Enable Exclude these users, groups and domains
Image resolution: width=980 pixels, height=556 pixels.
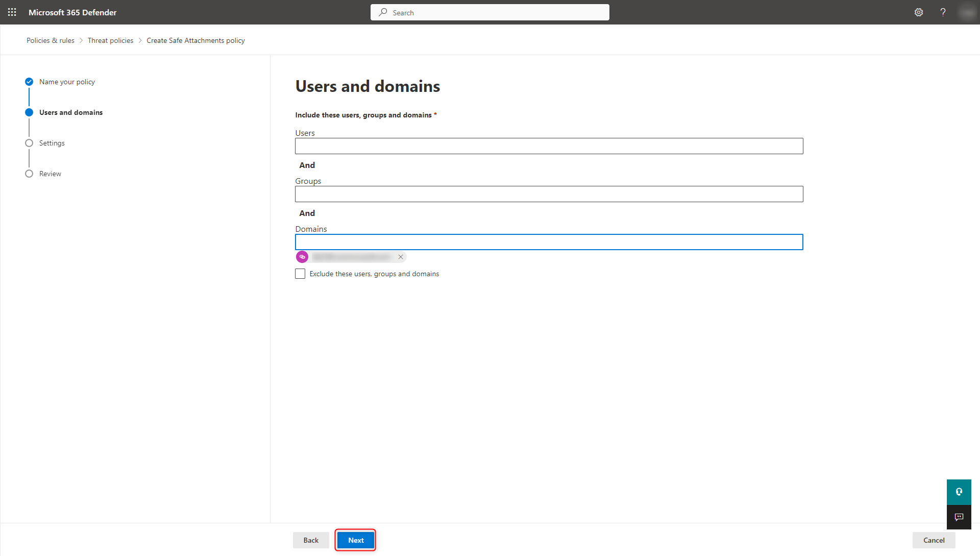[300, 274]
